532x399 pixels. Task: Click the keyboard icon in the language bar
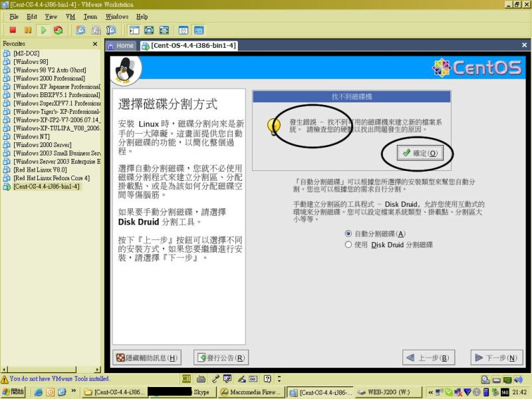coord(201,378)
